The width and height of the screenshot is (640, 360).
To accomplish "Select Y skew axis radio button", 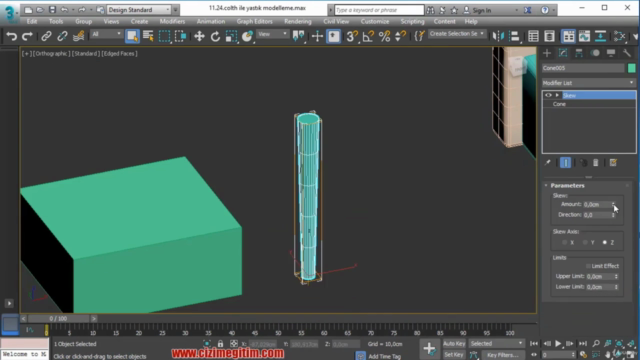I will (x=585, y=242).
